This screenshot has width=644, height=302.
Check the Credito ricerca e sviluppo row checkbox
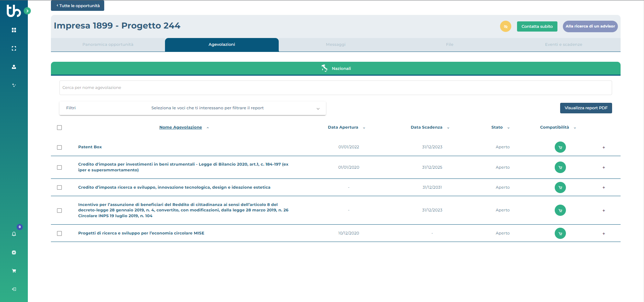click(x=59, y=187)
